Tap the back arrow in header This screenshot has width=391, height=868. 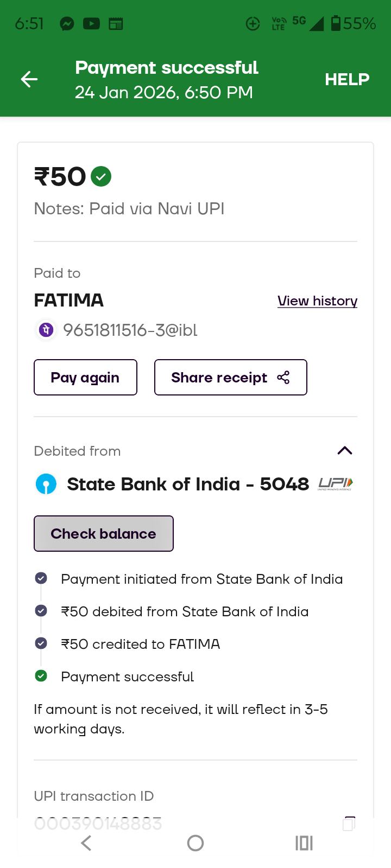click(29, 80)
